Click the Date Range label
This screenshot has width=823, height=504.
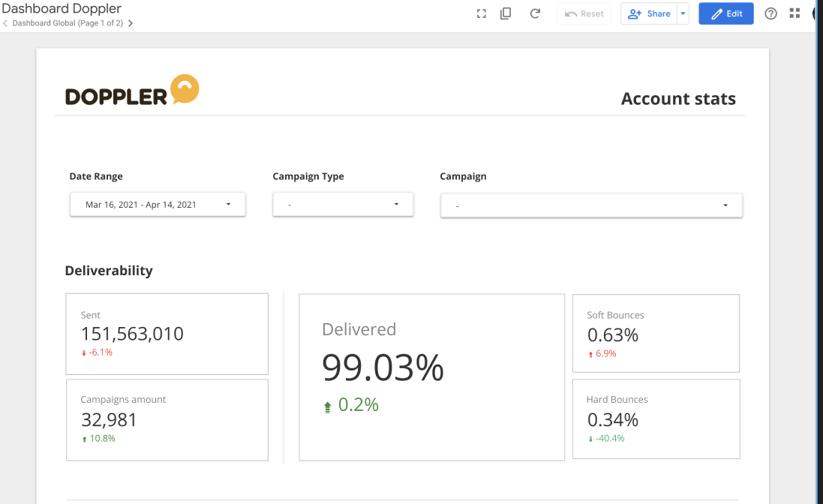(96, 176)
